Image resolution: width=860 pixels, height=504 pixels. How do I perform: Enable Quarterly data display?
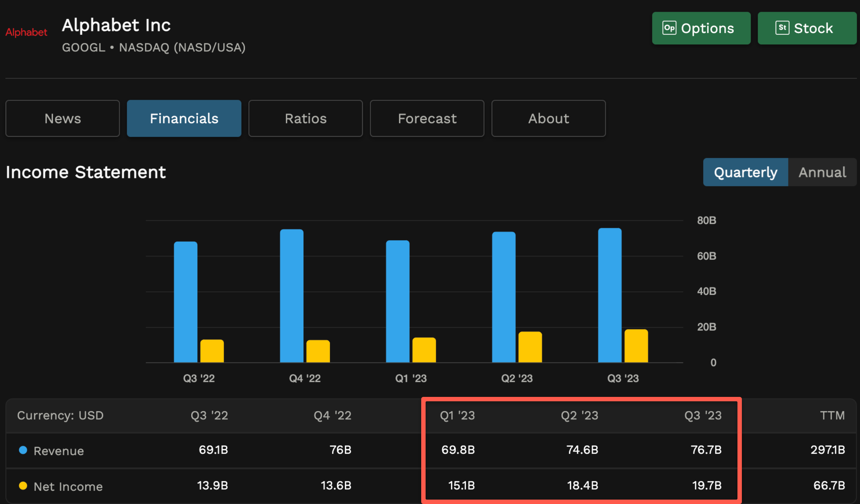[x=745, y=172]
